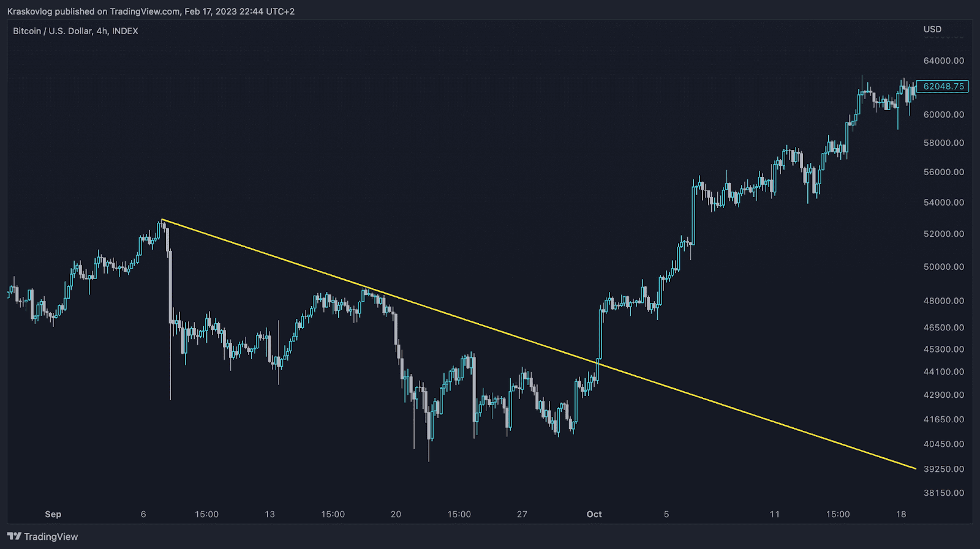This screenshot has width=980, height=549.
Task: Click the Bitcoin / U.S. Dollar, 4h, INDEX title
Action: coord(75,31)
